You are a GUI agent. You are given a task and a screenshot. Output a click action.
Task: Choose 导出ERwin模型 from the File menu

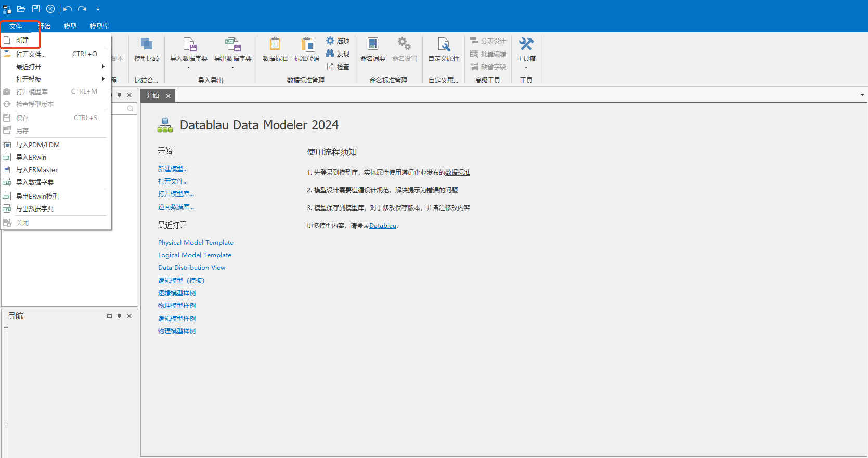56,196
